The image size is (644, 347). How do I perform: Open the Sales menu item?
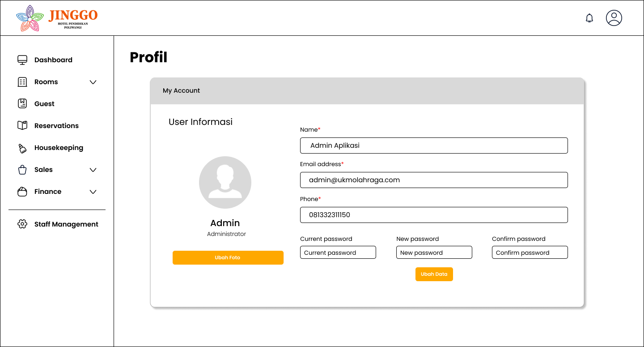pos(43,170)
